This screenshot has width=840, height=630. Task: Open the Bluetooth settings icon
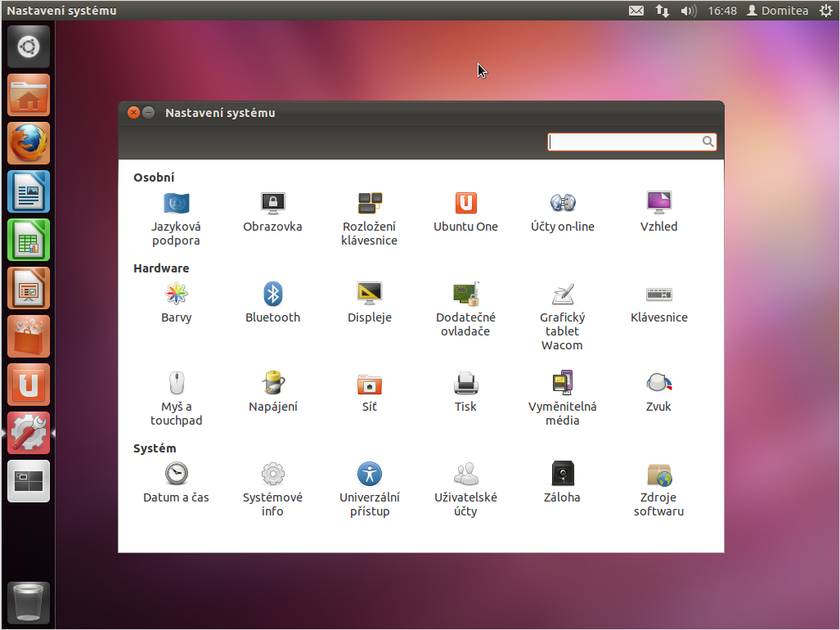point(272,294)
